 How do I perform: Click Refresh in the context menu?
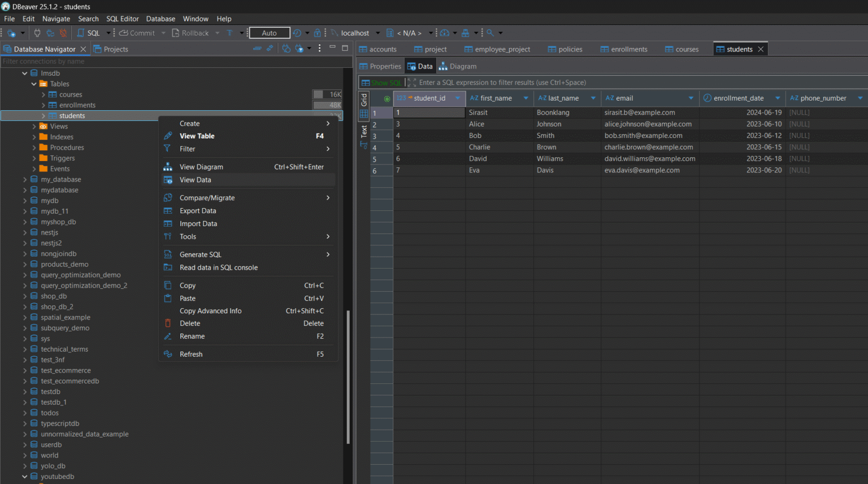pos(191,353)
